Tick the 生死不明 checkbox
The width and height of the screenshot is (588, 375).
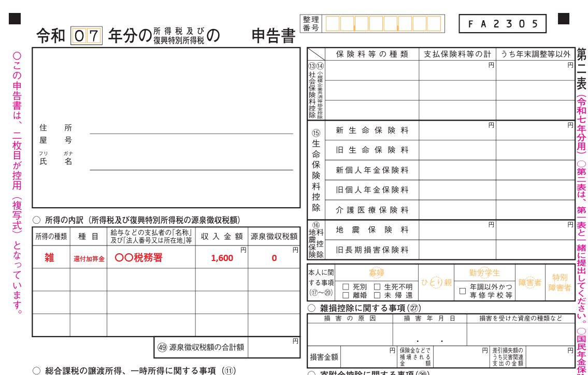377,287
